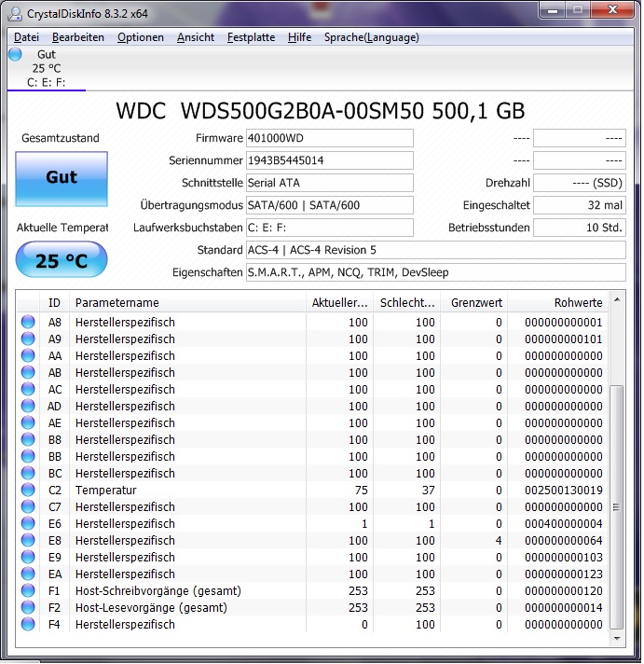Screen dimensions: 644x664
Task: Minimize the CrystalDiskInfo window
Action: [x=553, y=10]
